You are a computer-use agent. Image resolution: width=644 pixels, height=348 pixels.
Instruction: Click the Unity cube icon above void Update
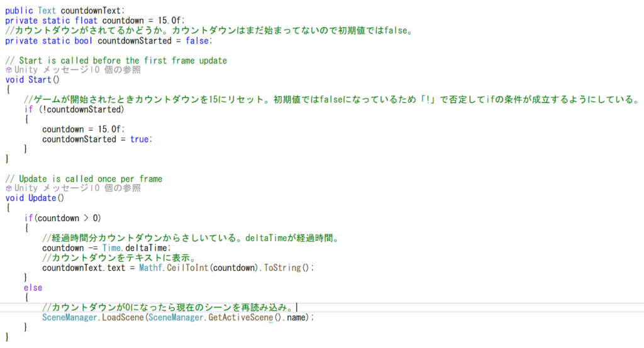click(9, 188)
